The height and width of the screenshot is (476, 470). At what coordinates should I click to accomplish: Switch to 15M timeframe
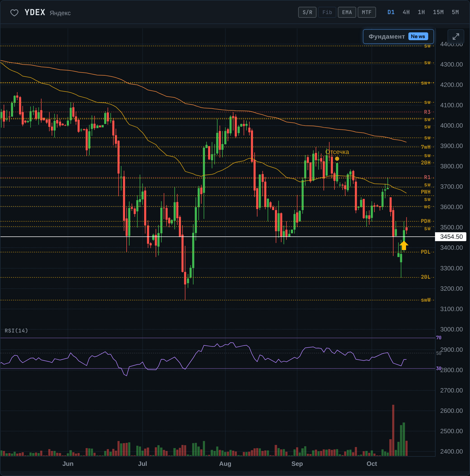pos(438,12)
